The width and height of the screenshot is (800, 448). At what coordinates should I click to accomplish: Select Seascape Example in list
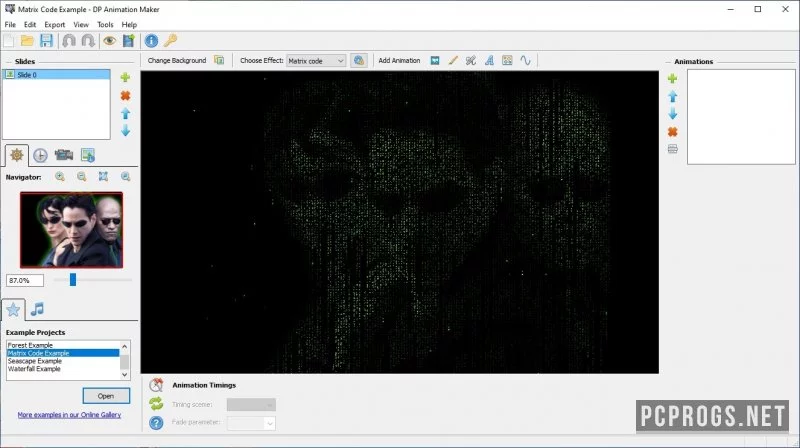(x=63, y=361)
